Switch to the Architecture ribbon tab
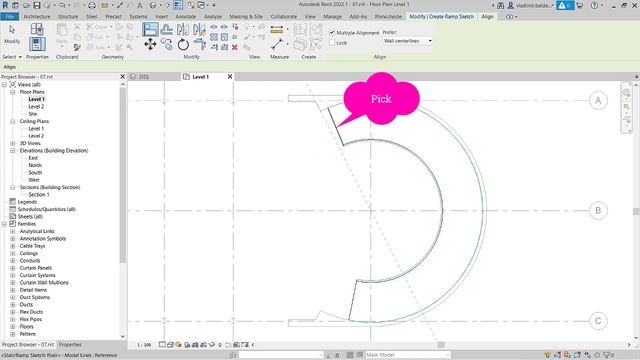 click(37, 16)
